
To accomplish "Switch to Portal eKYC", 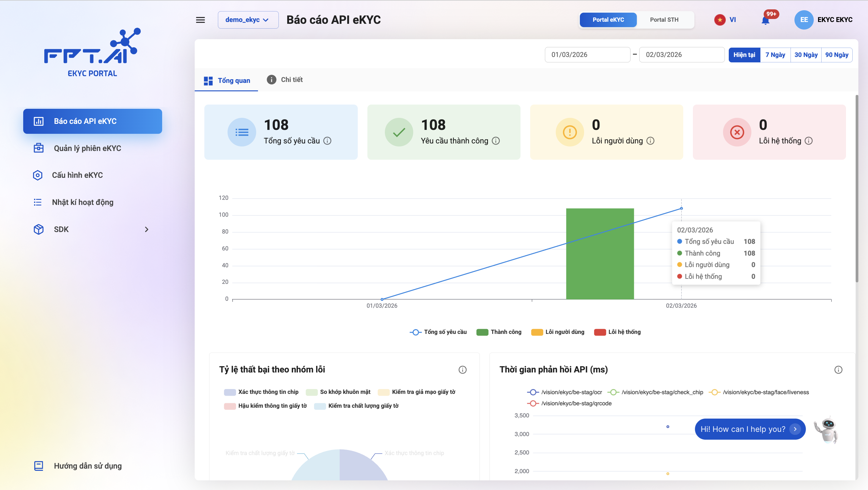I will tap(608, 20).
